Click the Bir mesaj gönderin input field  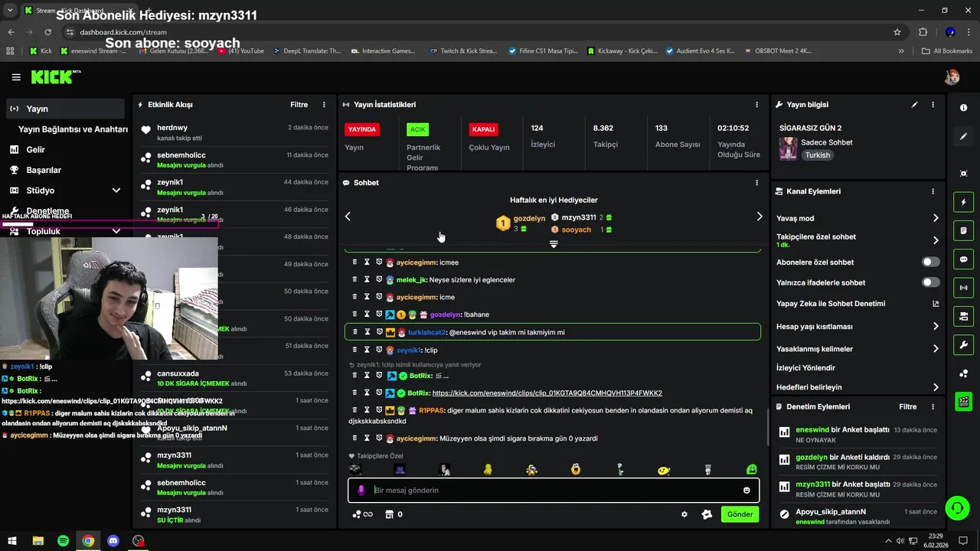[x=554, y=490]
